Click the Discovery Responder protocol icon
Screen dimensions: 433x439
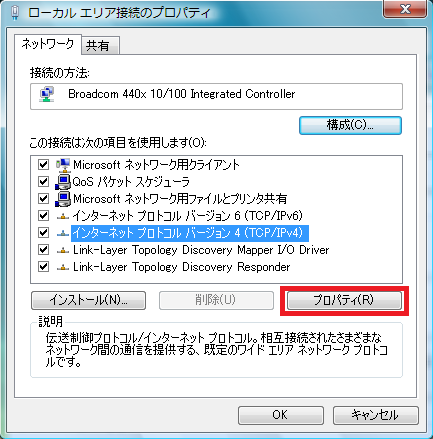pos(63,267)
